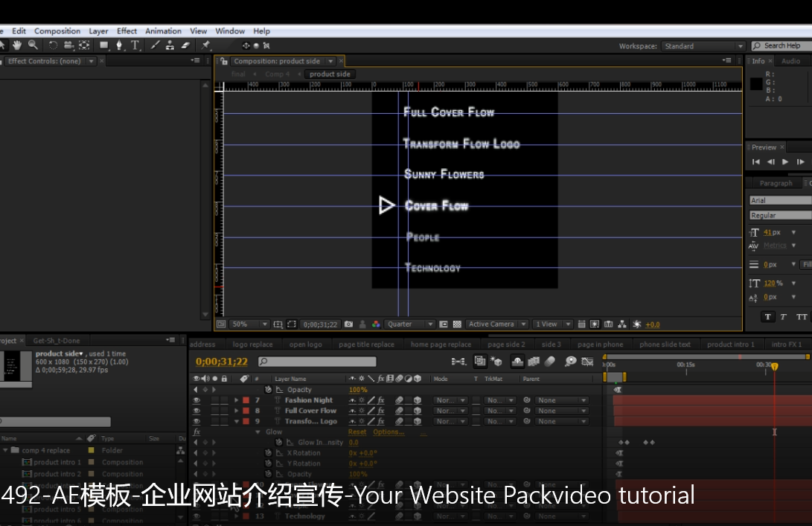Select the Zoom magnifier tool
The image size is (812, 526).
[x=33, y=45]
